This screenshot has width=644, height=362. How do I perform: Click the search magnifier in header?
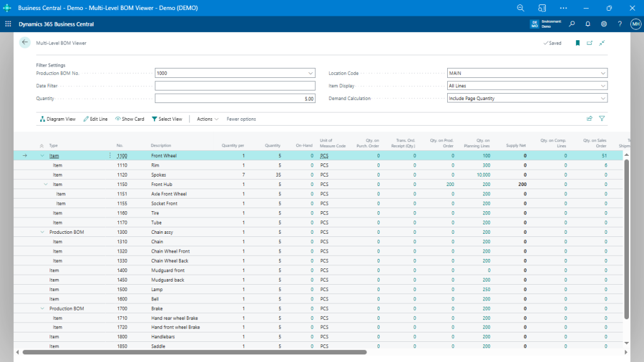coord(572,24)
